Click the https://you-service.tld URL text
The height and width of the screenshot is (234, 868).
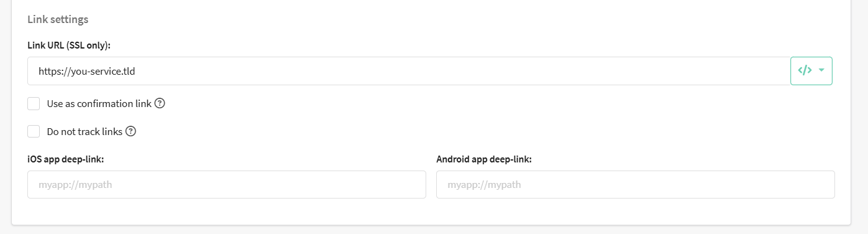click(x=87, y=71)
